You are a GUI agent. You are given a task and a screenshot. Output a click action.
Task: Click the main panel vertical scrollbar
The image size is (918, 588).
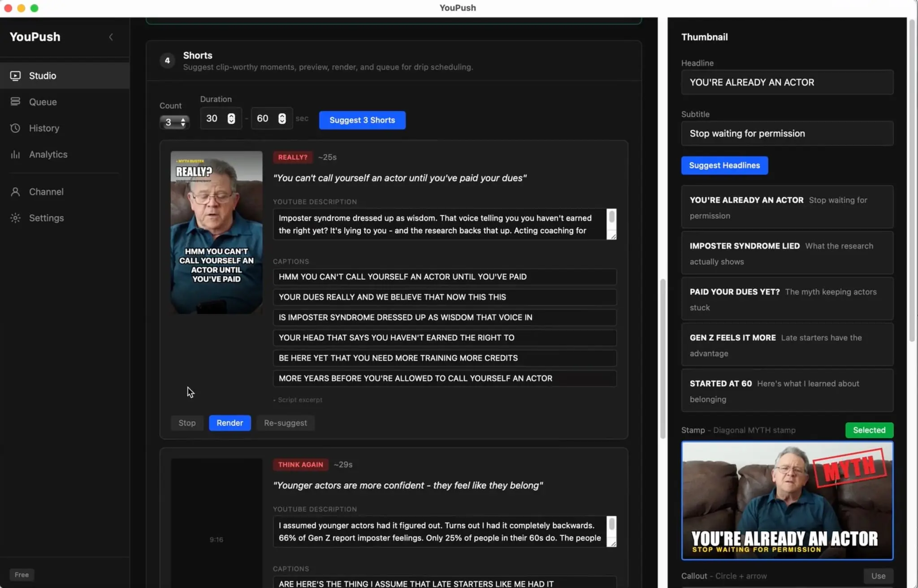[663, 359]
